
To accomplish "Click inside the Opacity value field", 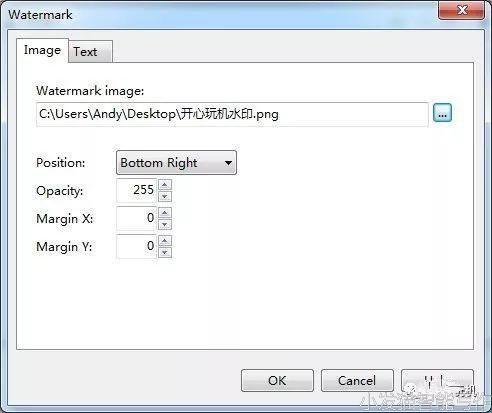I will [137, 190].
